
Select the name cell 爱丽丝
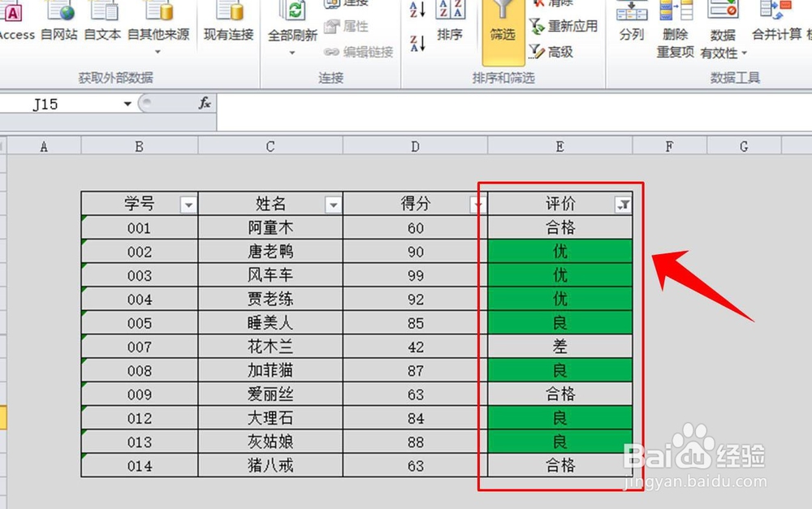point(270,395)
